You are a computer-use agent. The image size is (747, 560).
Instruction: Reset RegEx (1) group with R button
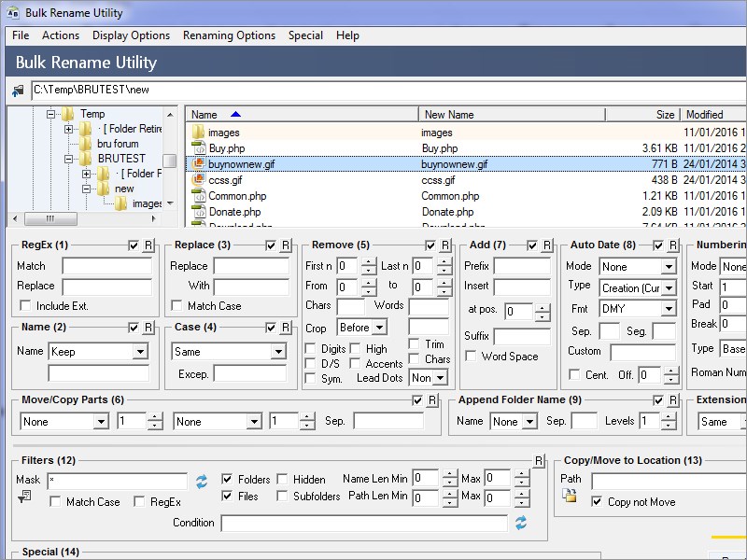pos(148,245)
